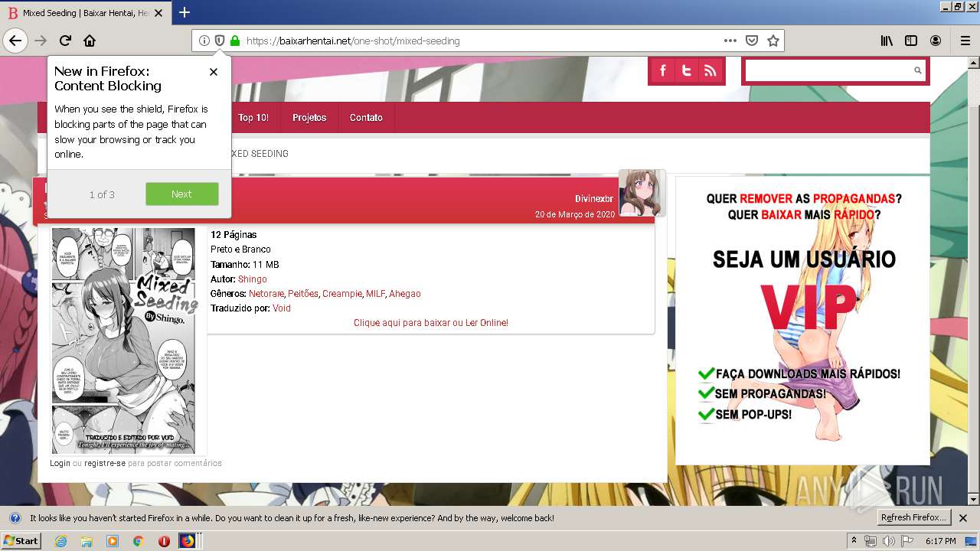The width and height of the screenshot is (980, 551).
Task: Click the scrollbar up arrow
Action: (x=974, y=62)
